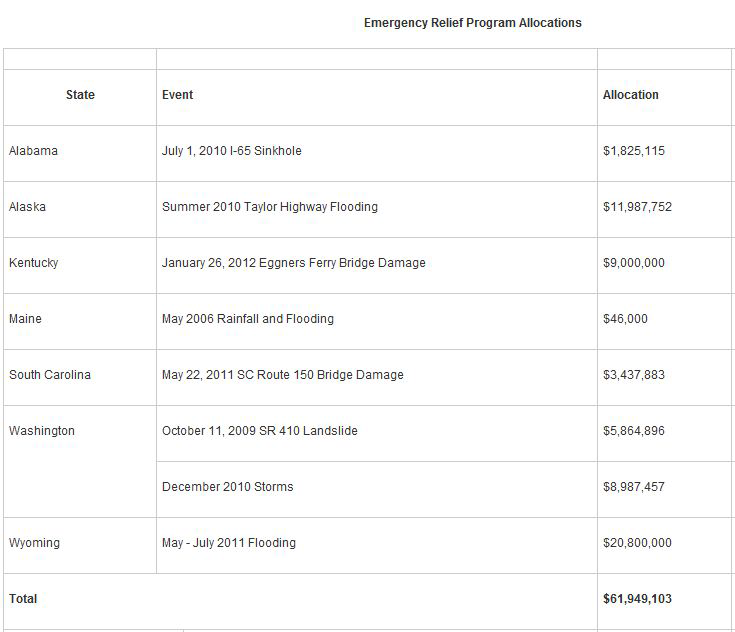Click the $46,000 allocation value
The image size is (735, 632).
(x=625, y=319)
